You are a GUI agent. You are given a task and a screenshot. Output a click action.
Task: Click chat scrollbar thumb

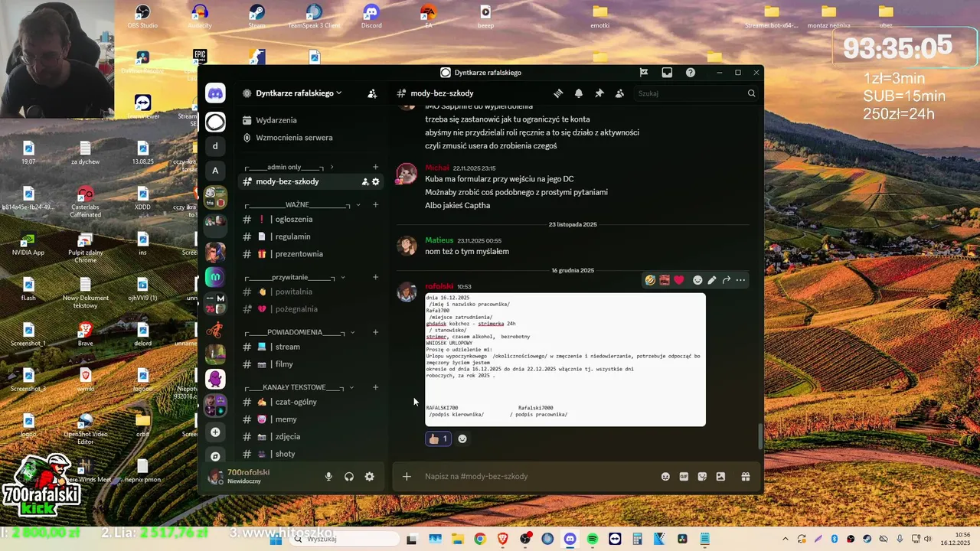coord(760,436)
